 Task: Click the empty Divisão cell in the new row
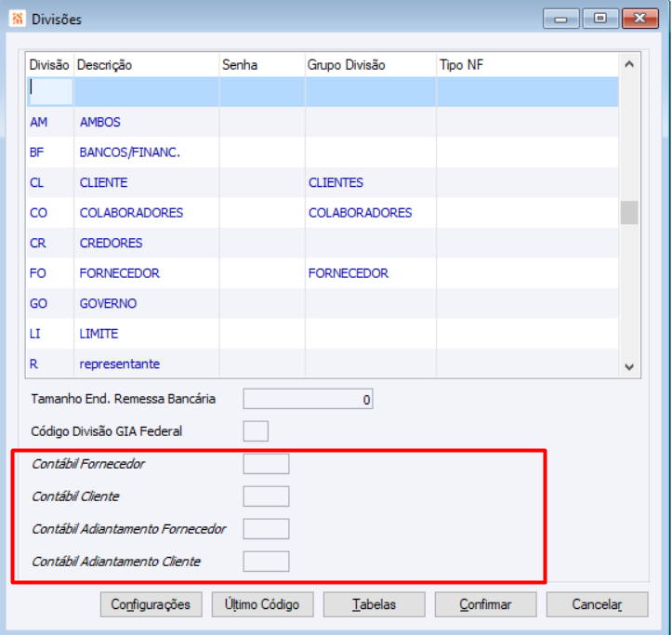(x=50, y=91)
